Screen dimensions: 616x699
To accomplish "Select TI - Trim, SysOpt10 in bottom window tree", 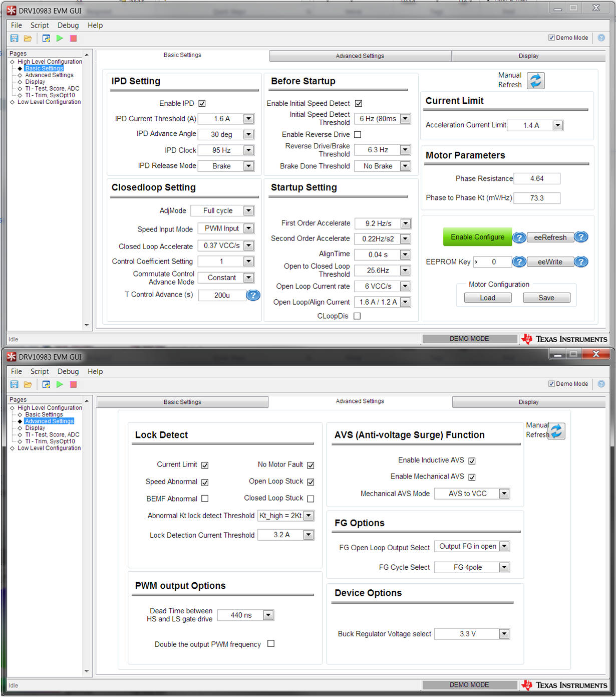I will pos(50,441).
